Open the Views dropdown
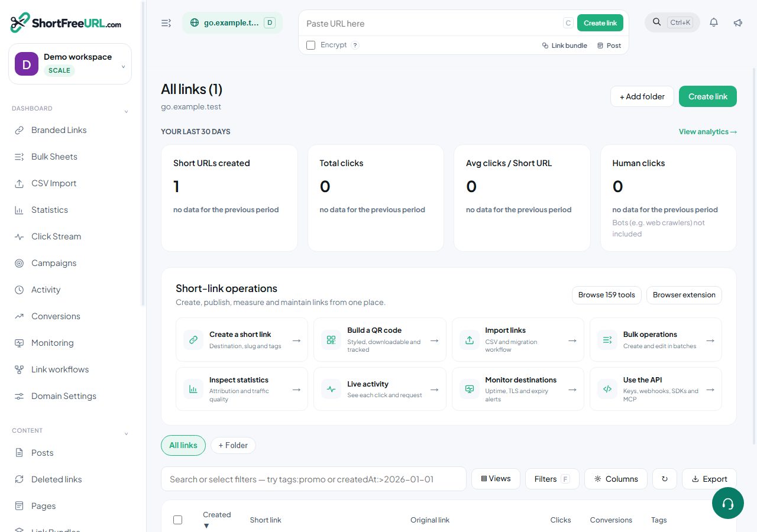Screen dimensions: 757x532 pyautogui.click(x=496, y=479)
